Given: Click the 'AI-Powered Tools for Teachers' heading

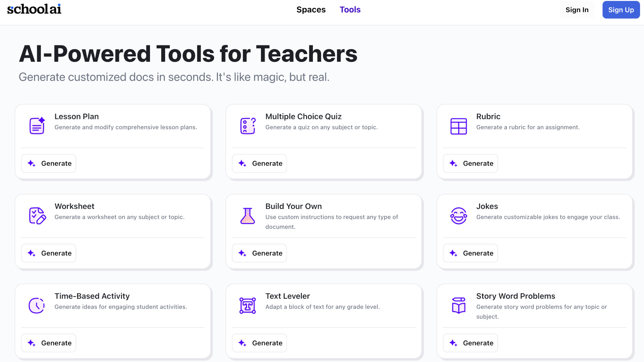Looking at the screenshot, I should click(x=188, y=54).
